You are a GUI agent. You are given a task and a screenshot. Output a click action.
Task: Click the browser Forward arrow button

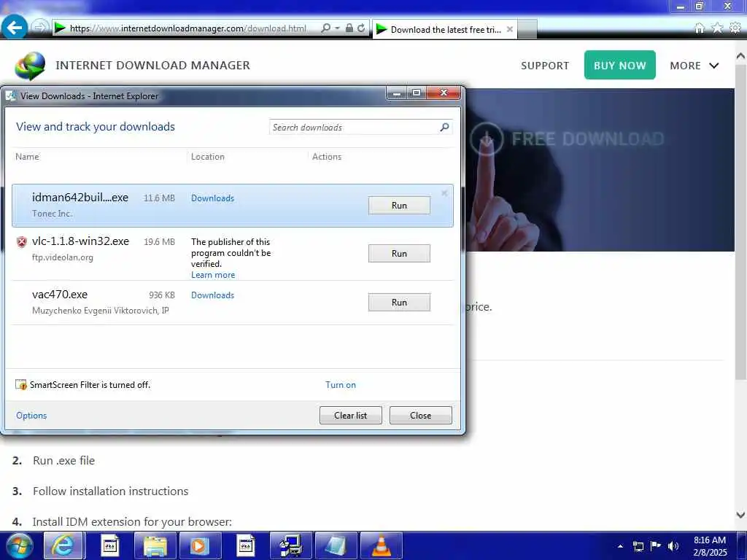pyautogui.click(x=39, y=28)
